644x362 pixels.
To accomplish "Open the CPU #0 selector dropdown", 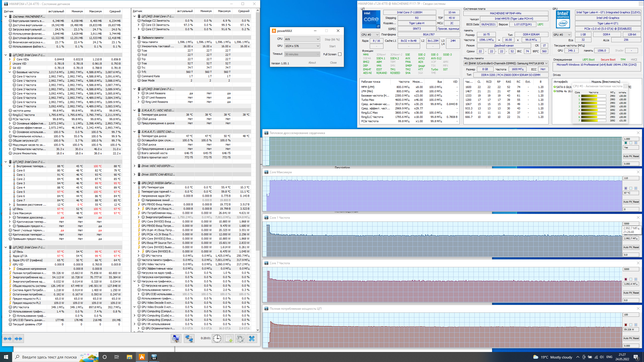I will 370,35.
